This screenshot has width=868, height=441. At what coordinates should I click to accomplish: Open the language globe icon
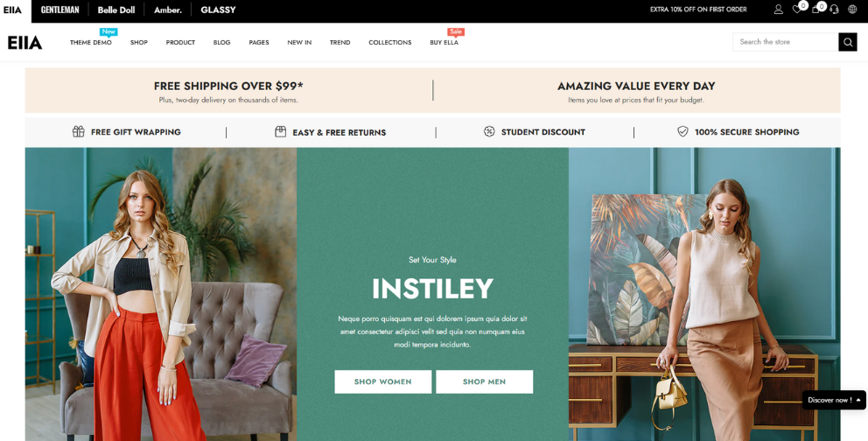pos(852,10)
